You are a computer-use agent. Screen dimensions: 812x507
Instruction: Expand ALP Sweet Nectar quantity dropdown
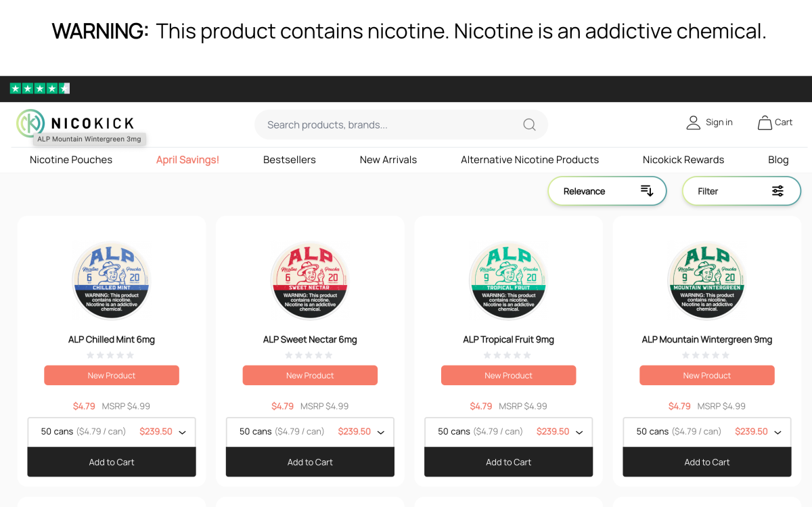coord(380,433)
